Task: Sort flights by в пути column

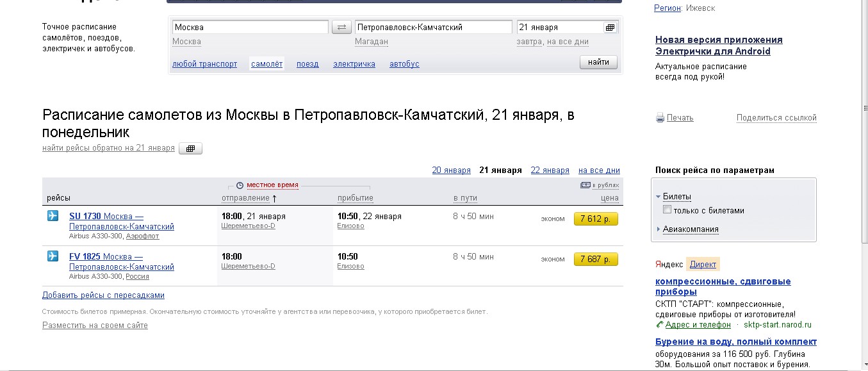Action: click(465, 198)
